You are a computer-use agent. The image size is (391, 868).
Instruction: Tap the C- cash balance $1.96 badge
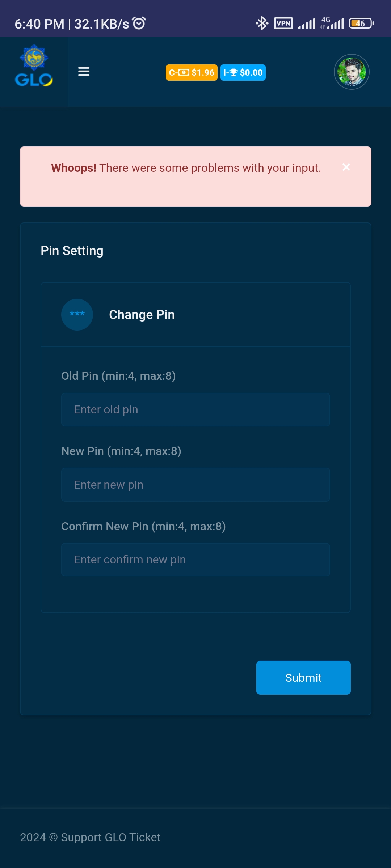pos(192,73)
